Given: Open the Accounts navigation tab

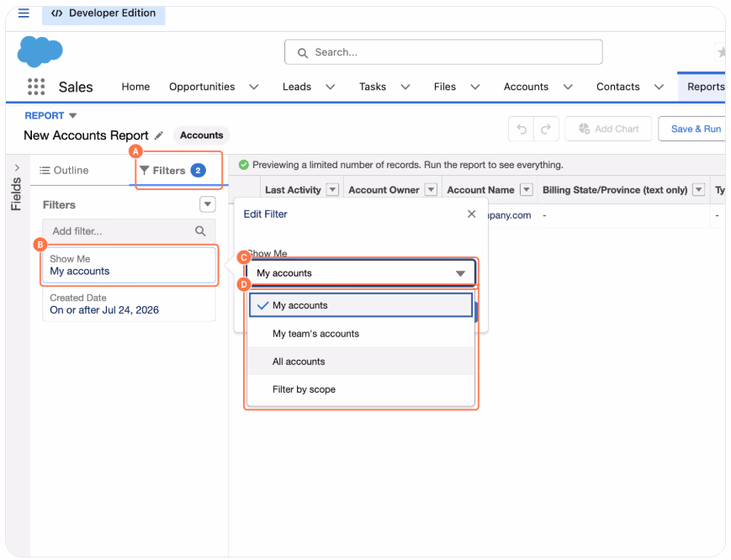Looking at the screenshot, I should (526, 87).
